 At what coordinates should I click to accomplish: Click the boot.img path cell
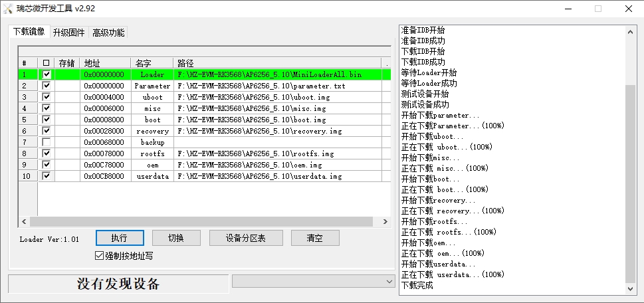coord(277,120)
